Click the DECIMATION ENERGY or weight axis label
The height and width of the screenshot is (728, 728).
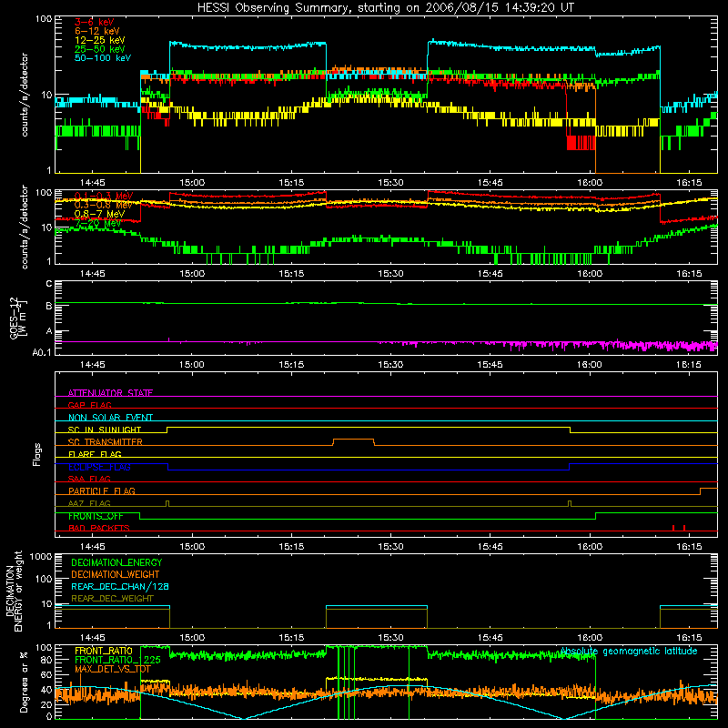[x=14, y=591]
